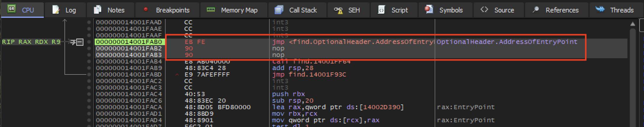The width and height of the screenshot is (644, 127).
Task: Select the mov rbx,rcx instruction
Action: [295, 114]
